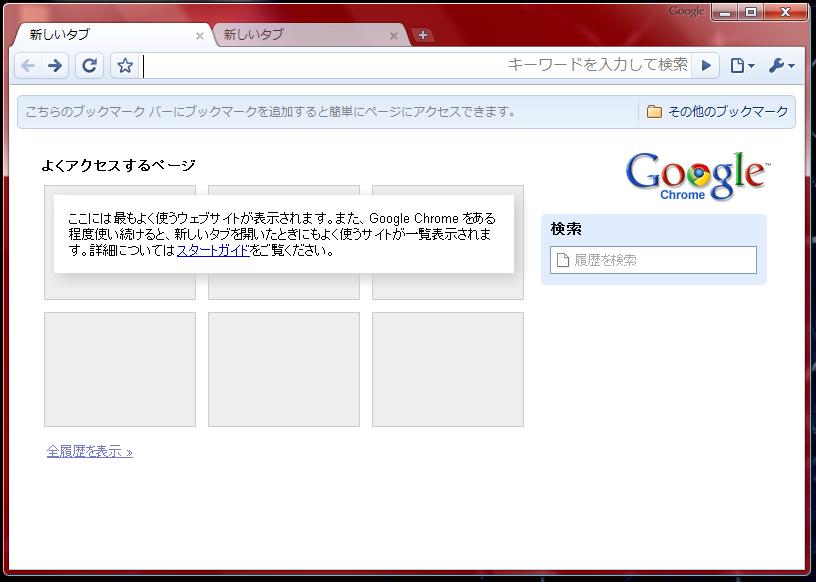Click the 全履歴を表示 link
Viewport: 816px width, 582px height.
click(x=90, y=451)
